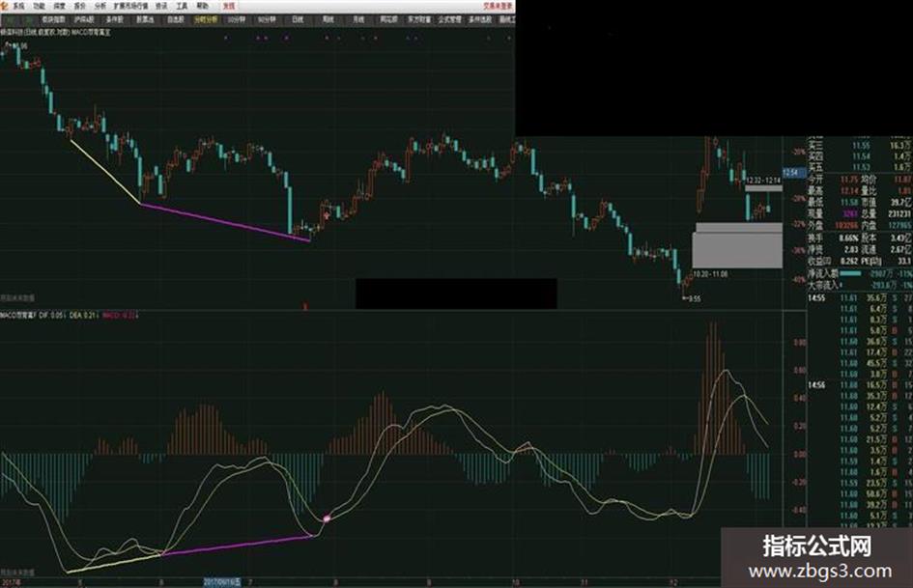This screenshot has height=588, width=913.
Task: Click the red 发现 menu item
Action: tap(229, 6)
